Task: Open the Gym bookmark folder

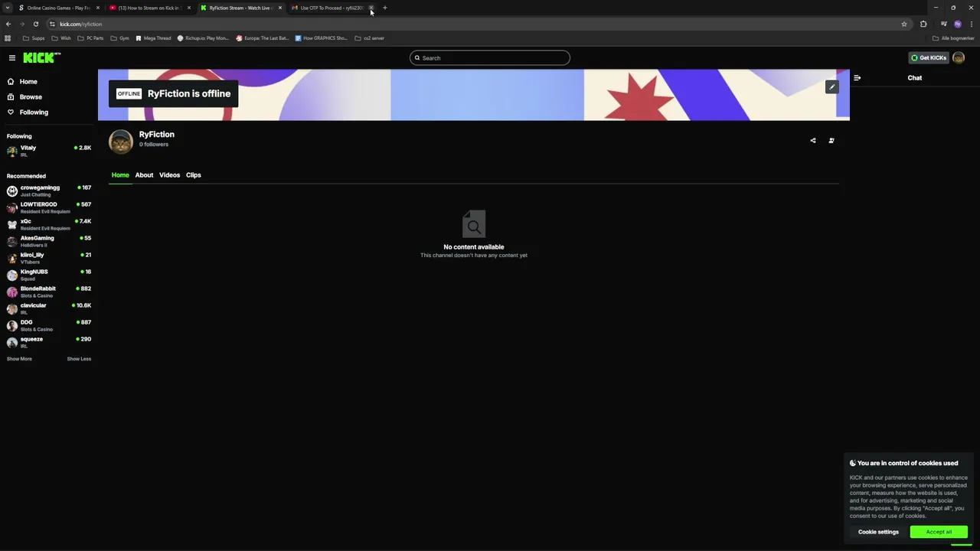Action: 119,38
